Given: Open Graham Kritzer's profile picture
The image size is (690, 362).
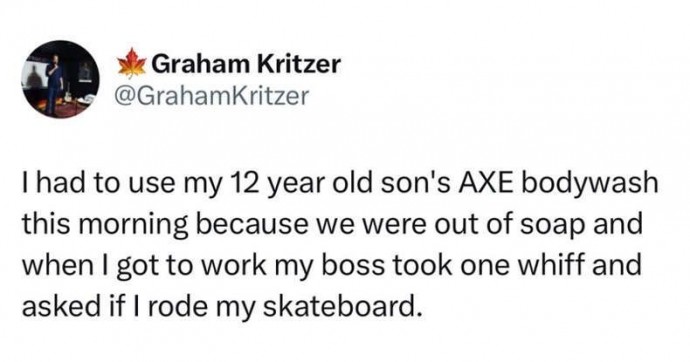Looking at the screenshot, I should pyautogui.click(x=60, y=80).
